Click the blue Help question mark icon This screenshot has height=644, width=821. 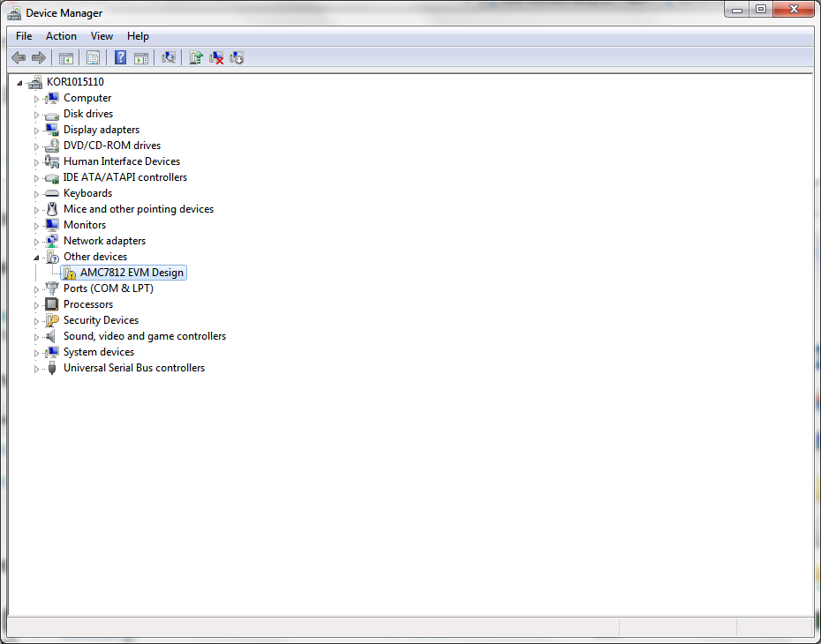click(x=120, y=57)
